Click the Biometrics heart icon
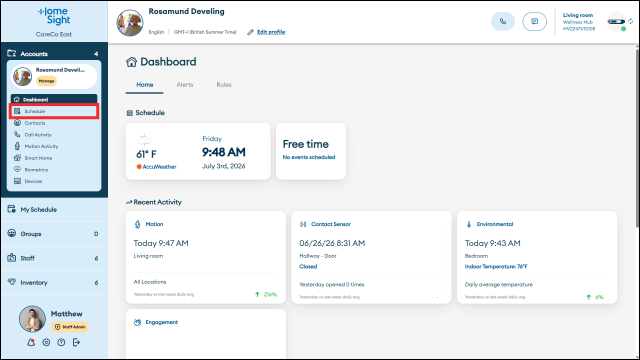Screen dimensions: 640x360 coord(17,169)
